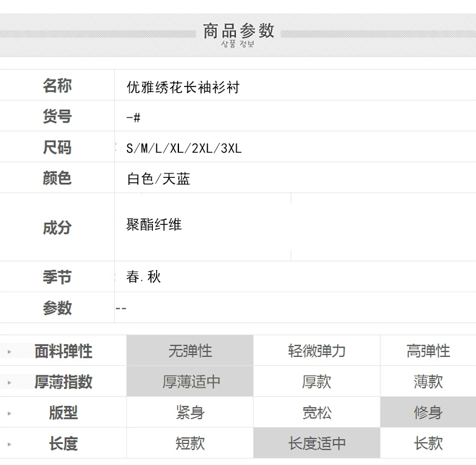Screen dimensions: 476x465
Task: Choose the 高弹性 option
Action: pos(428,351)
